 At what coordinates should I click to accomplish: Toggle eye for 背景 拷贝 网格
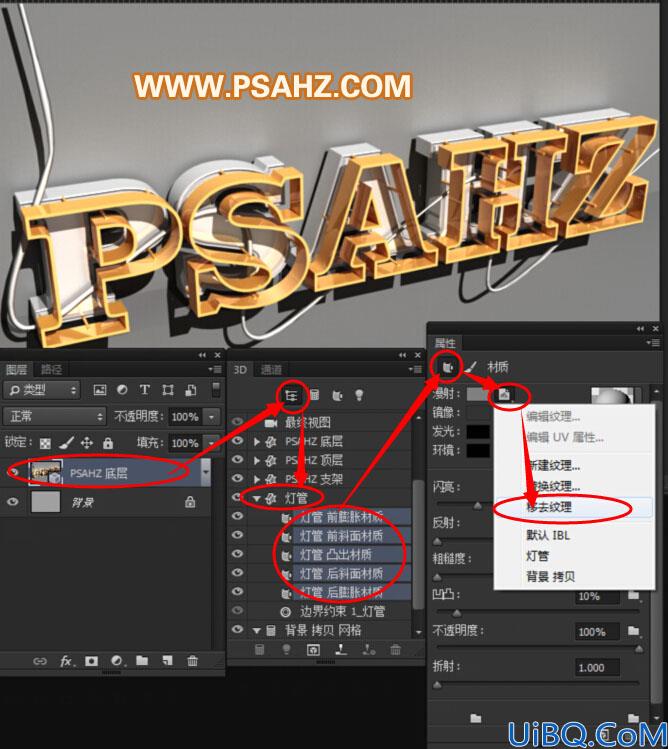tap(237, 630)
